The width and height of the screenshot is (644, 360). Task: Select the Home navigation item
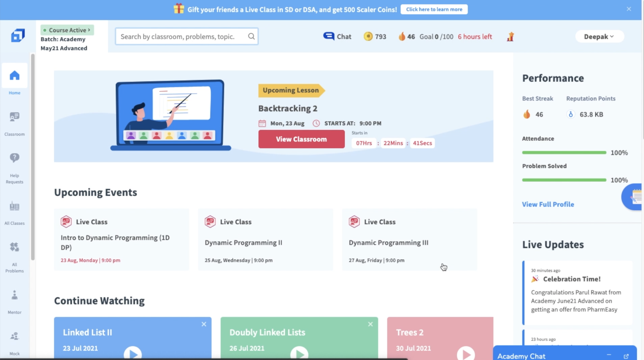(14, 76)
